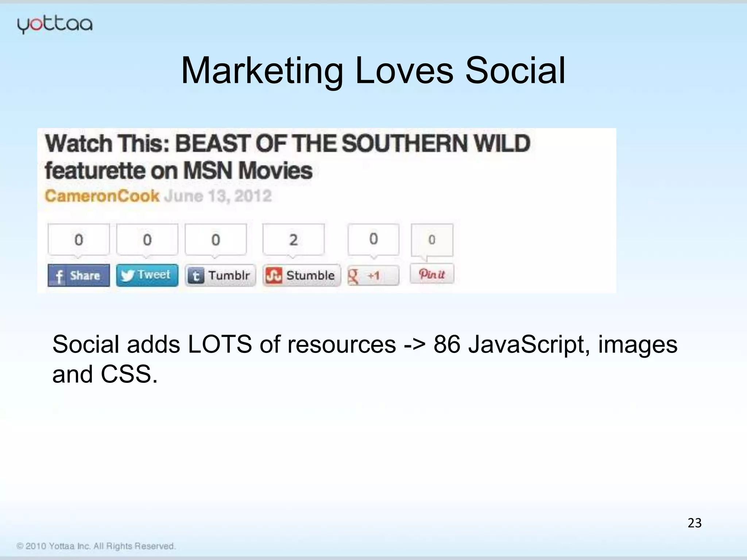
Task: Click the Pin it button
Action: (x=432, y=273)
